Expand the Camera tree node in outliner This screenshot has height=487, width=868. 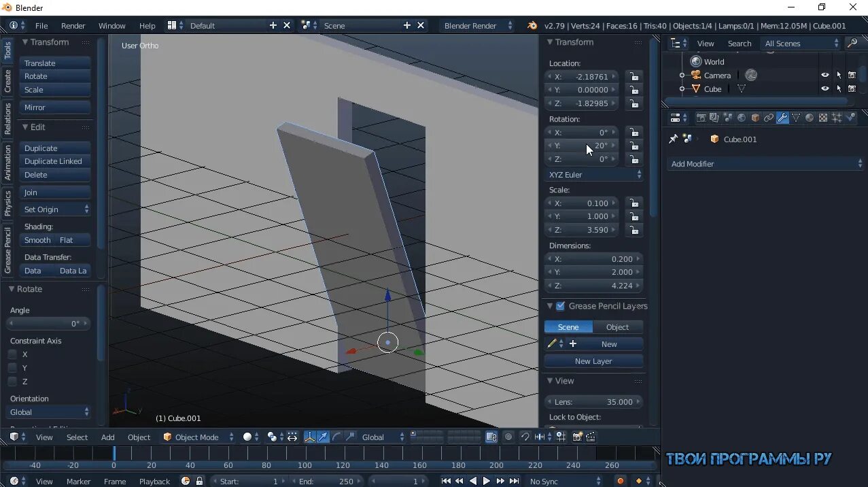point(682,75)
